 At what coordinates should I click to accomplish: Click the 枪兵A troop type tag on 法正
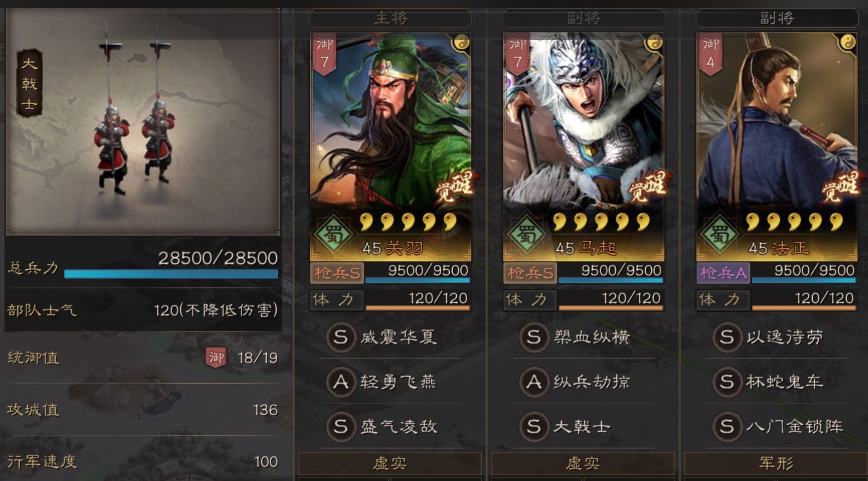coord(723,273)
